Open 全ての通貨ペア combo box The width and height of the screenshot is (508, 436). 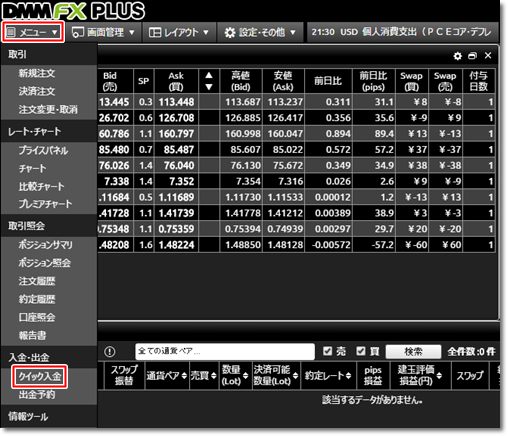pos(225,351)
